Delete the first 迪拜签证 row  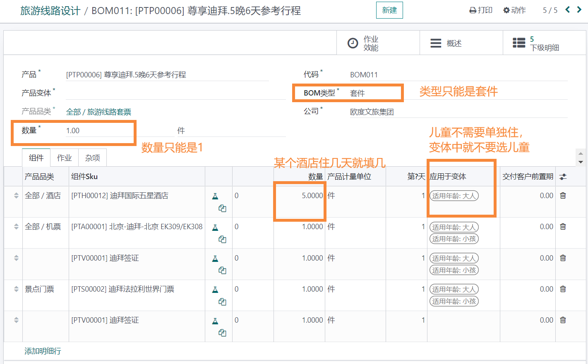pos(563,258)
